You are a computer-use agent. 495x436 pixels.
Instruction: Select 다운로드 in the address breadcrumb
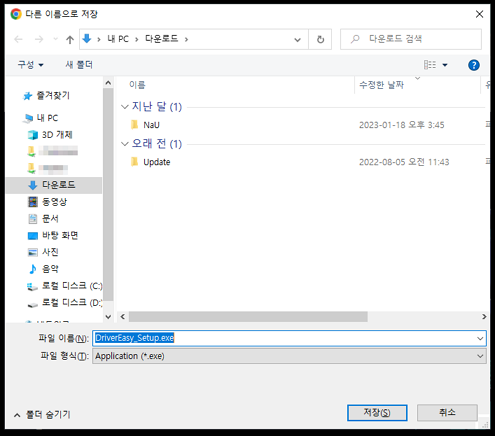pos(161,39)
